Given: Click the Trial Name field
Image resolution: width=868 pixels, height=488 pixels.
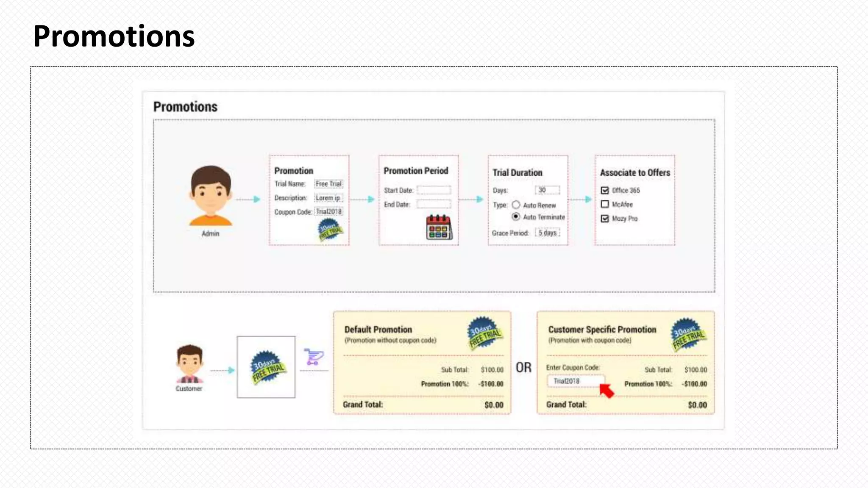Looking at the screenshot, I should [328, 184].
